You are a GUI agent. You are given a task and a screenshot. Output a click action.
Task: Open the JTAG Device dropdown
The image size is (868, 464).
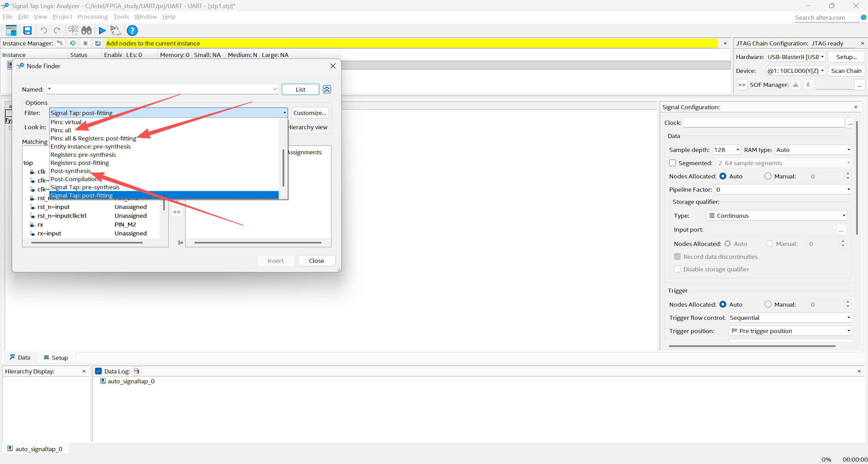pos(796,71)
